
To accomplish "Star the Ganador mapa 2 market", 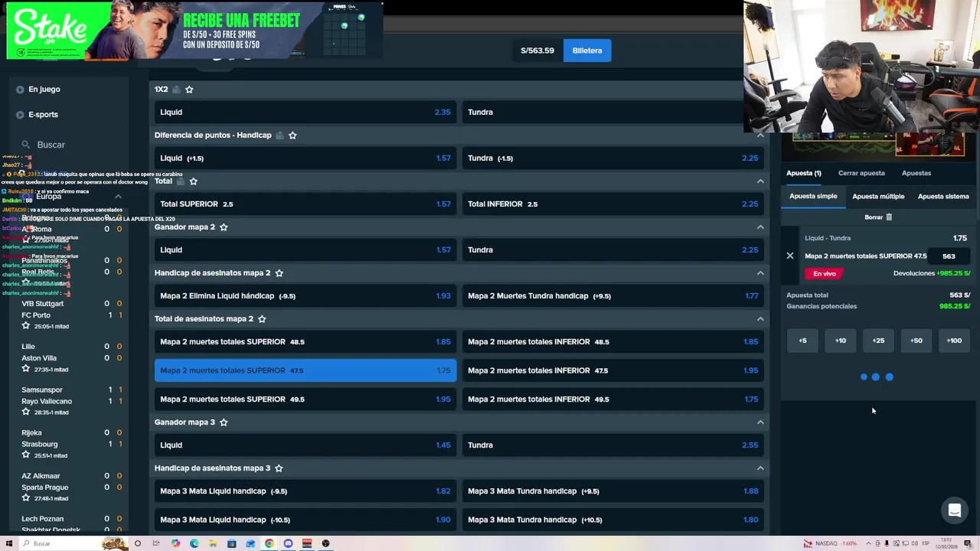I will [x=224, y=227].
